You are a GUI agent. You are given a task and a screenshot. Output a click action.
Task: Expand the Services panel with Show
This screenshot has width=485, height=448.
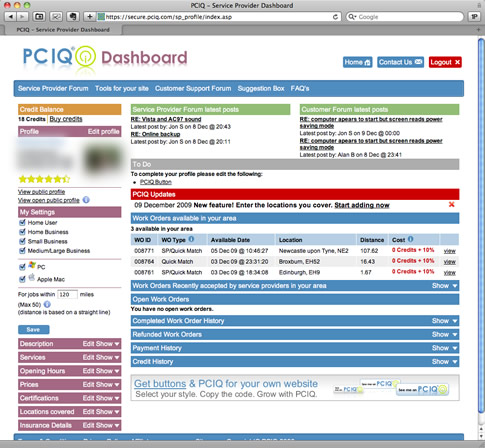click(107, 357)
